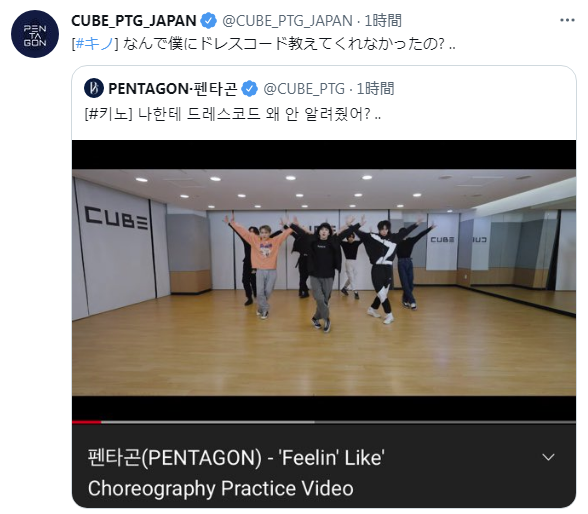
Task: Open the three-dot more options menu
Action: click(567, 20)
